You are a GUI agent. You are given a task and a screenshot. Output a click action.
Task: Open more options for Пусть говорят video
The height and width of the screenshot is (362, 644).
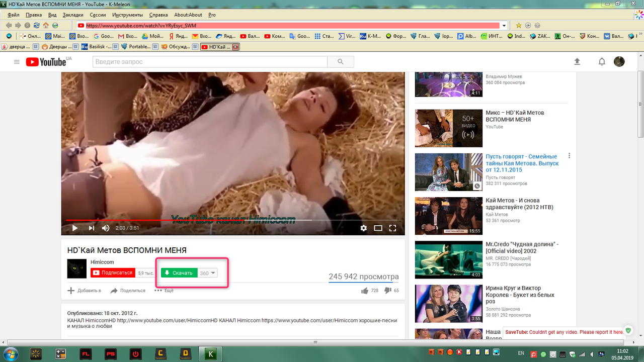[569, 156]
